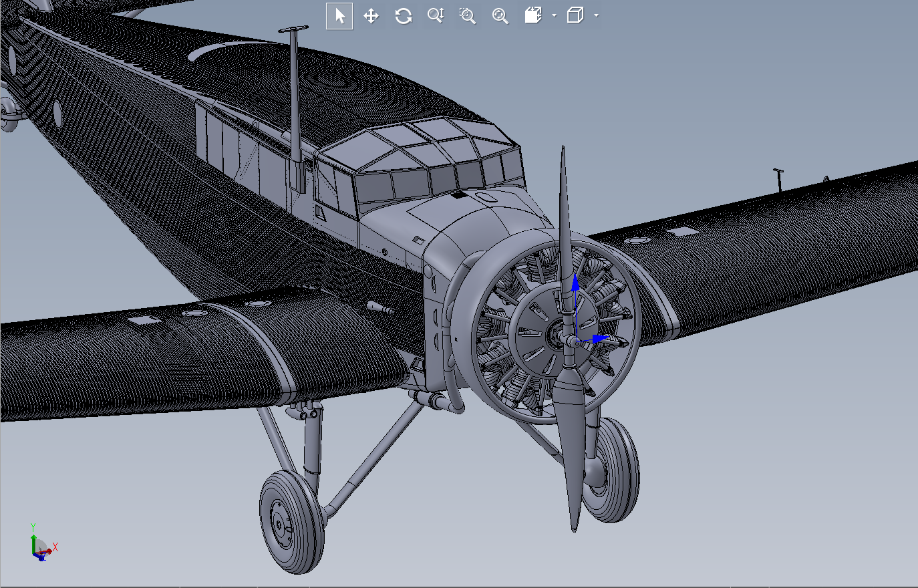Open the view orientation dropdown arrow

tap(555, 15)
